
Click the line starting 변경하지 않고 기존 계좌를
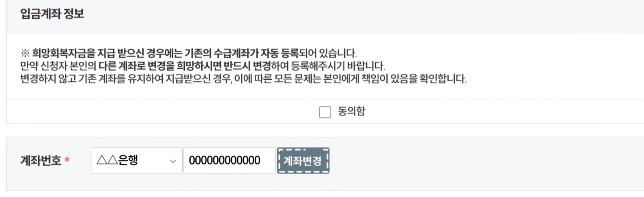click(x=243, y=79)
